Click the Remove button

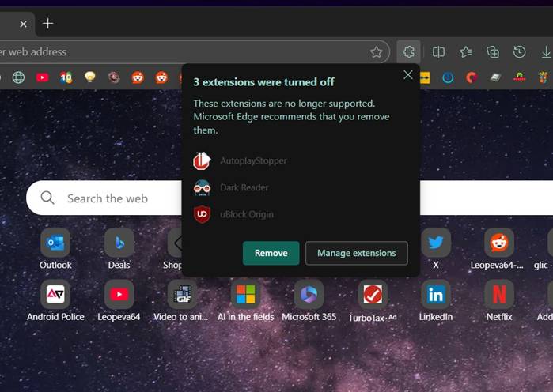[x=271, y=253]
